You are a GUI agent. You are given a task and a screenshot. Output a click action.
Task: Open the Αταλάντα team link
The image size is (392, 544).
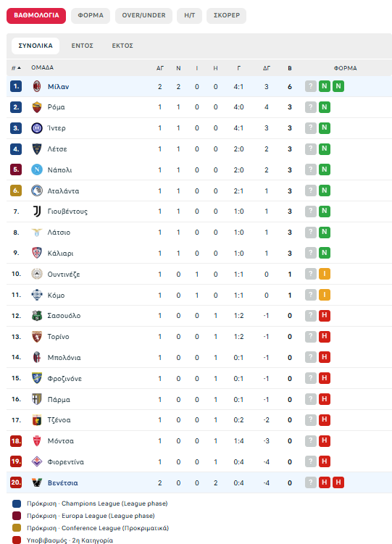click(x=63, y=191)
